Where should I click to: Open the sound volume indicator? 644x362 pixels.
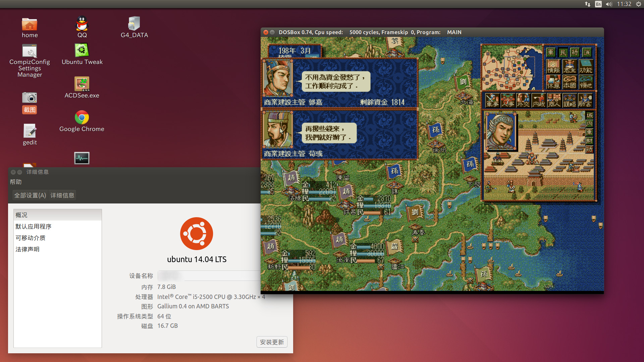pyautogui.click(x=609, y=4)
